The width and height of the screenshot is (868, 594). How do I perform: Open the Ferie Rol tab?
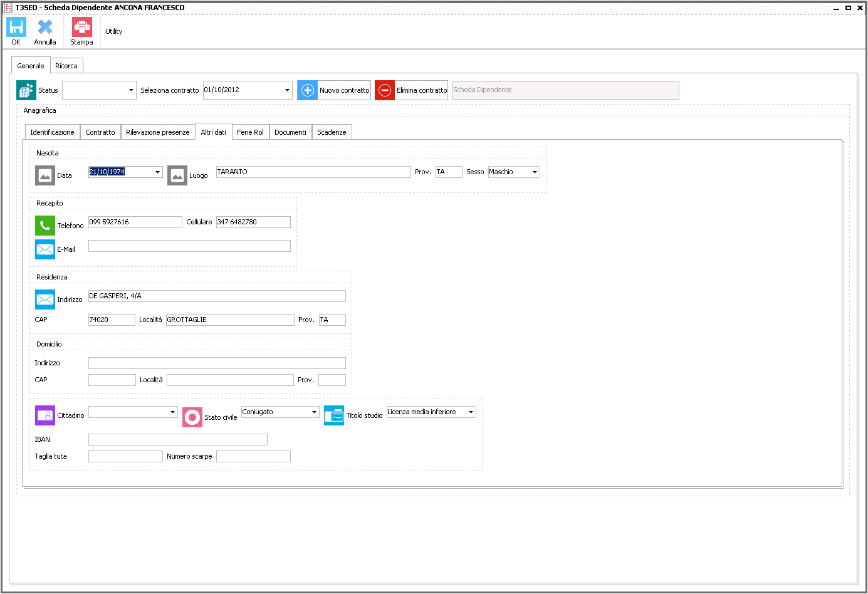(251, 132)
